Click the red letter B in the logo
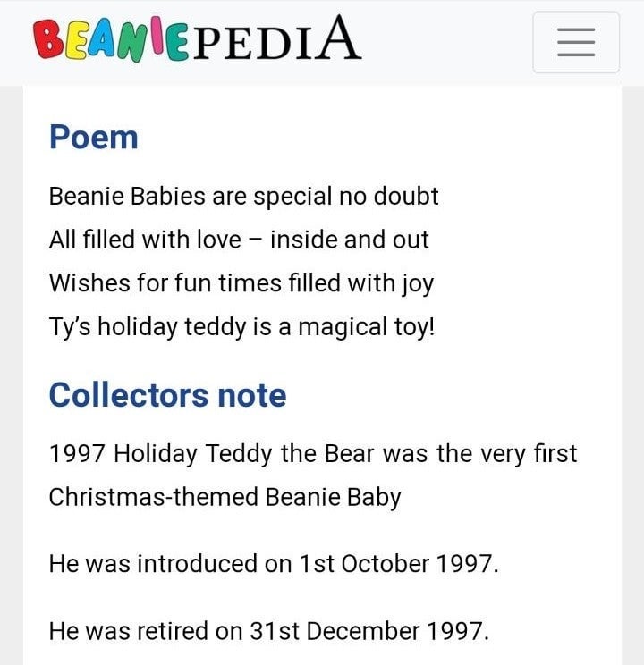 coord(49,39)
